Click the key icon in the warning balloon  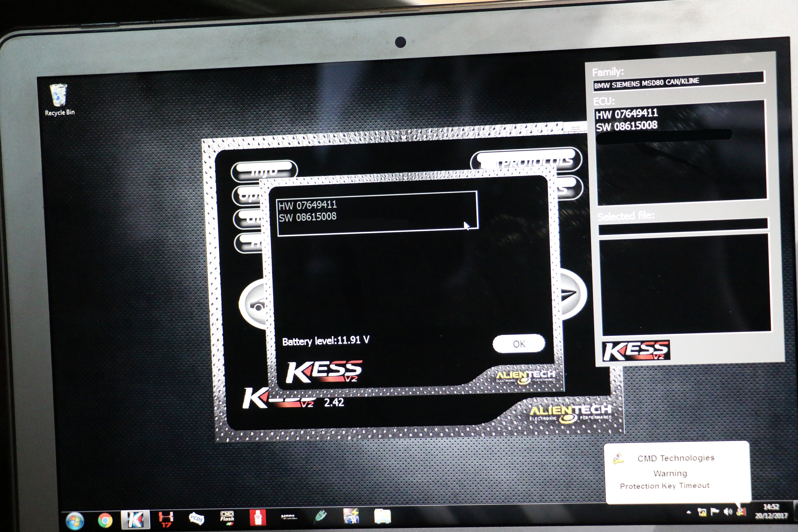tap(618, 458)
